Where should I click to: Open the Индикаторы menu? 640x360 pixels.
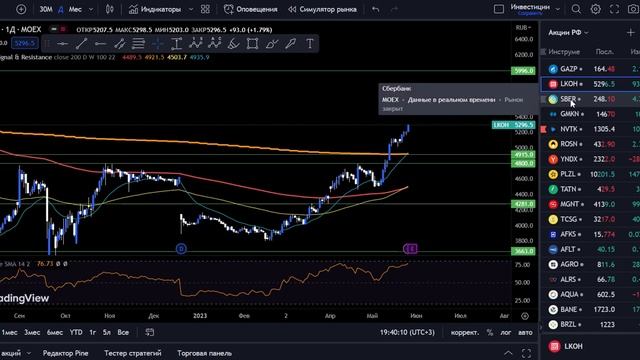point(155,9)
